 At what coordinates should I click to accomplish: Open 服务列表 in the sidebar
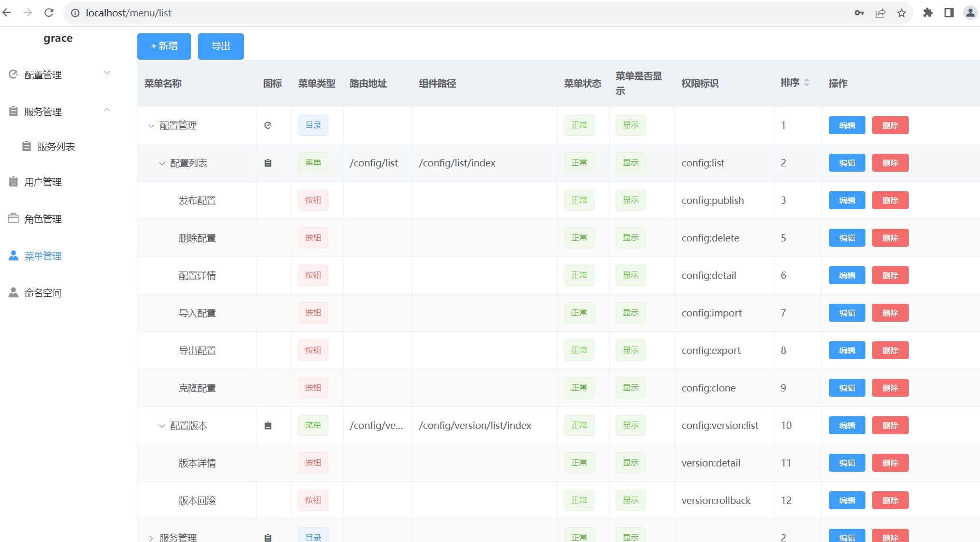click(x=56, y=147)
